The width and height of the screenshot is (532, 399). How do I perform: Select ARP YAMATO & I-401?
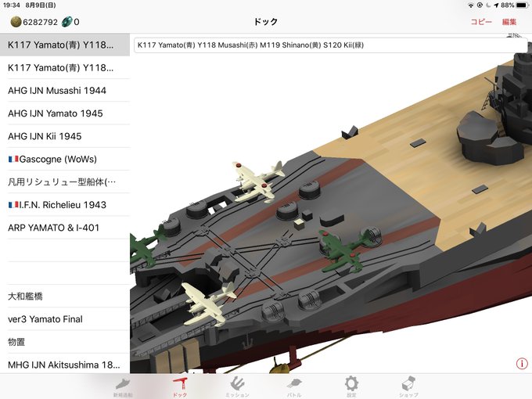65,228
